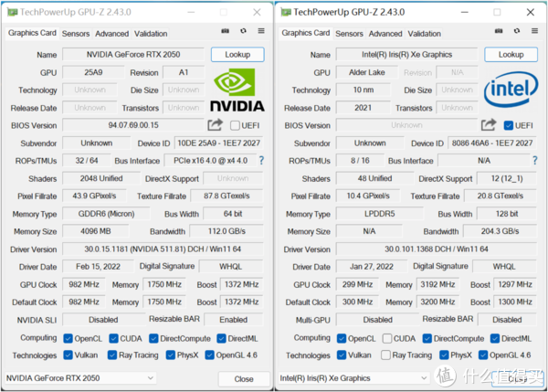
Task: Click Intel driver version 30.0.101.1368 field
Action: (437, 249)
